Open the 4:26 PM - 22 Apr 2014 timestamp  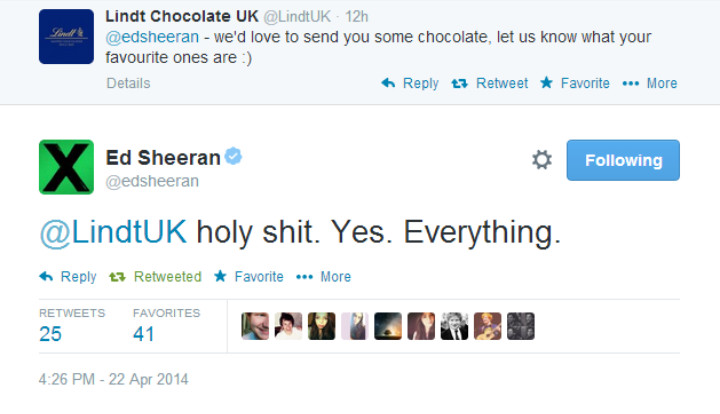click(x=113, y=379)
